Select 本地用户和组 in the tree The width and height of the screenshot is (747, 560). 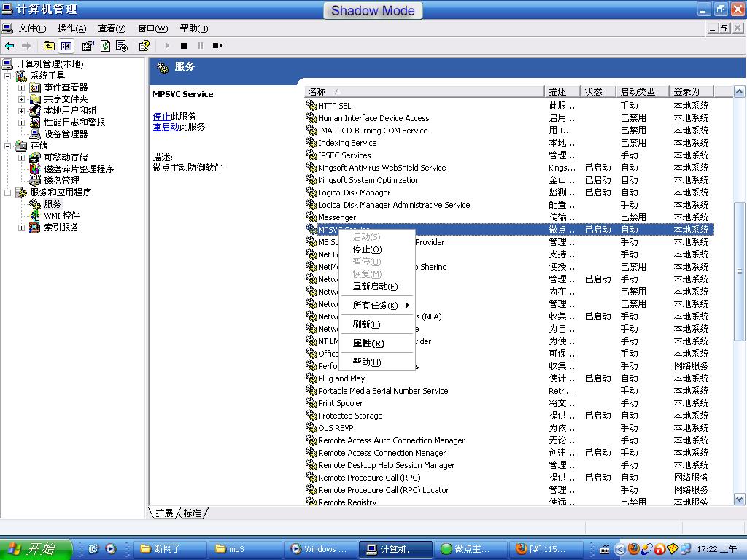click(x=70, y=111)
